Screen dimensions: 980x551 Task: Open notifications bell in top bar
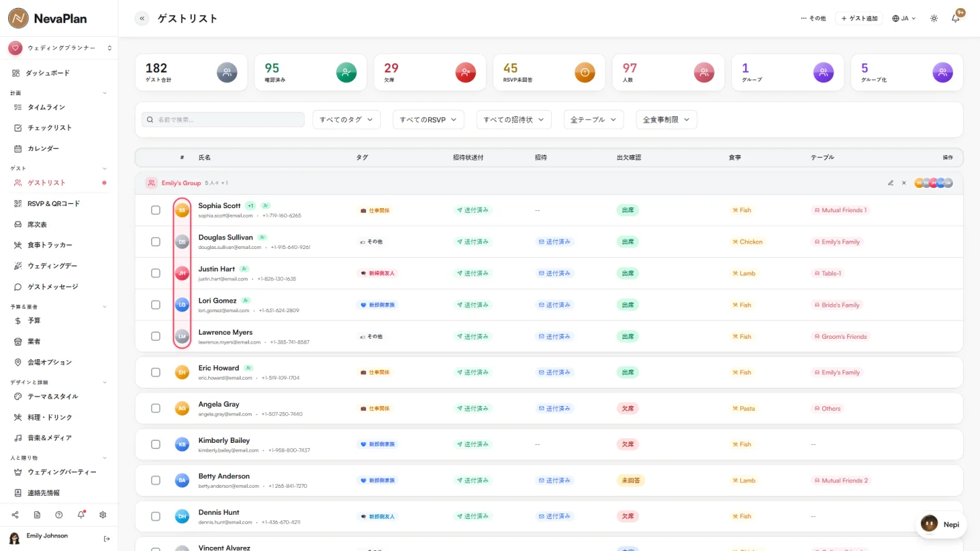(x=955, y=18)
